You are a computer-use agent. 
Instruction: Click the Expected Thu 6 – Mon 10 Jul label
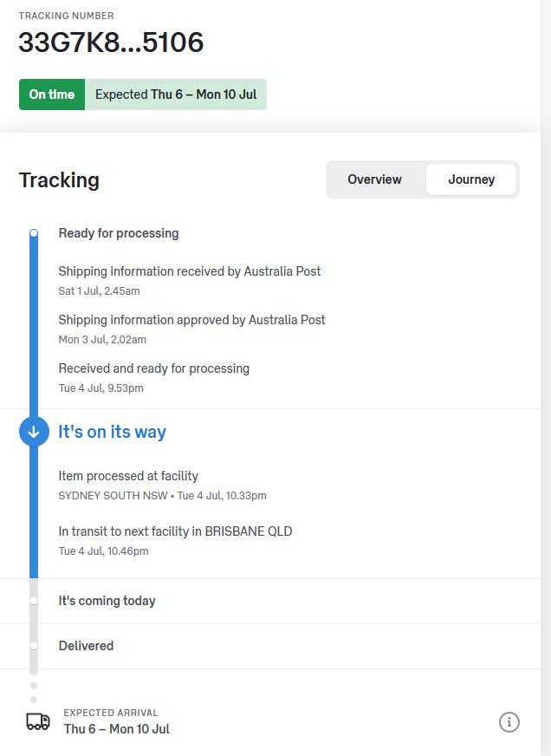[176, 94]
